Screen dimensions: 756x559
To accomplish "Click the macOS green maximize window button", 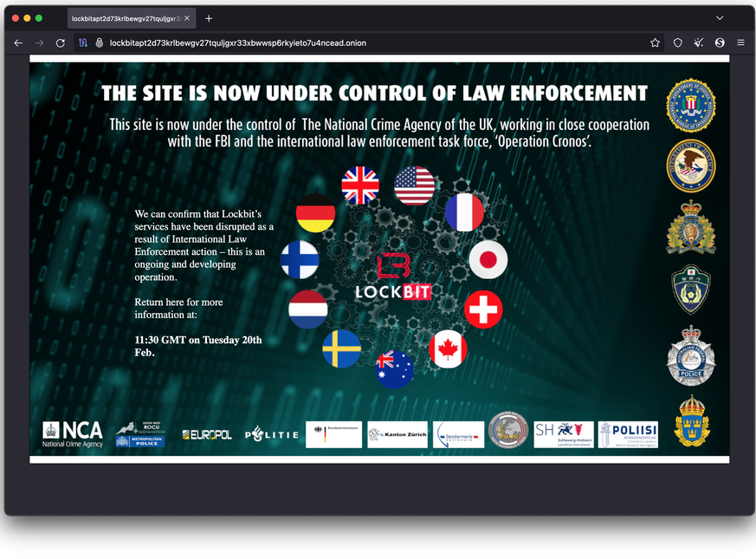I will click(39, 18).
